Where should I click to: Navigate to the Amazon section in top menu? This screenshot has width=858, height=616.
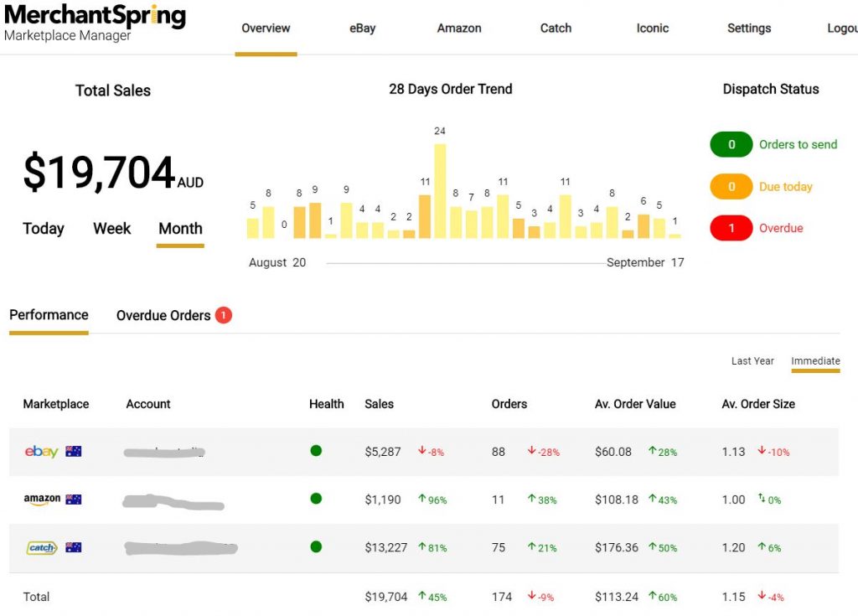pos(458,28)
